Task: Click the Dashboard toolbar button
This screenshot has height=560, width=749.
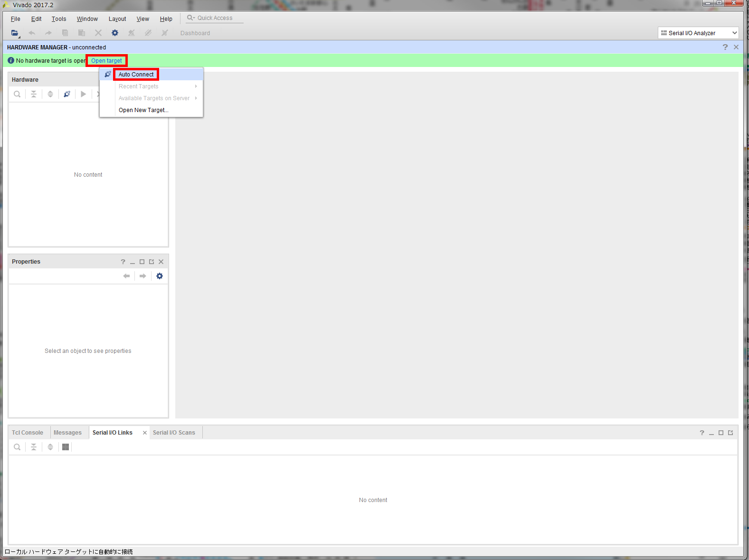Action: pyautogui.click(x=195, y=33)
